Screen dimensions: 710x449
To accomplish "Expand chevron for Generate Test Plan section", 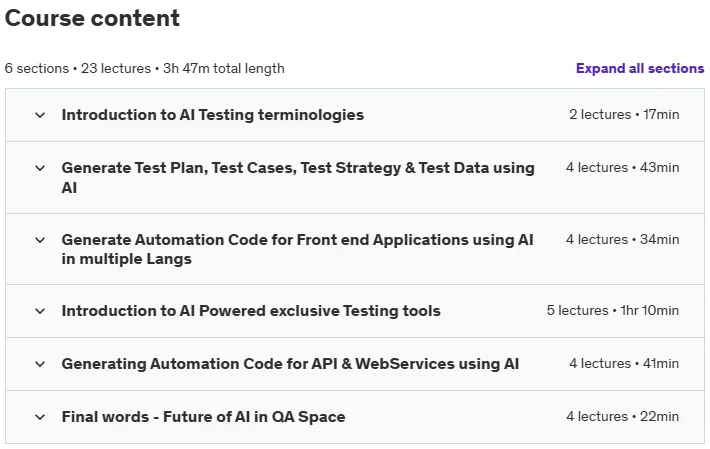I will 40,168.
